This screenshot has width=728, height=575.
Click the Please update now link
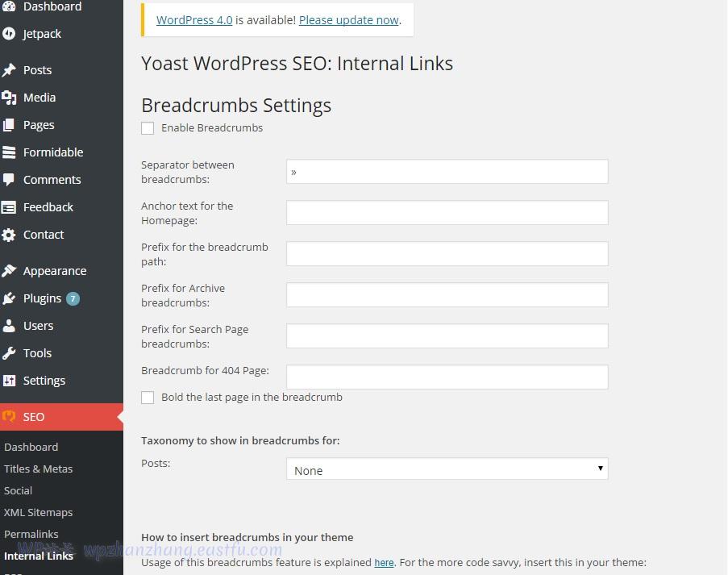click(x=348, y=20)
